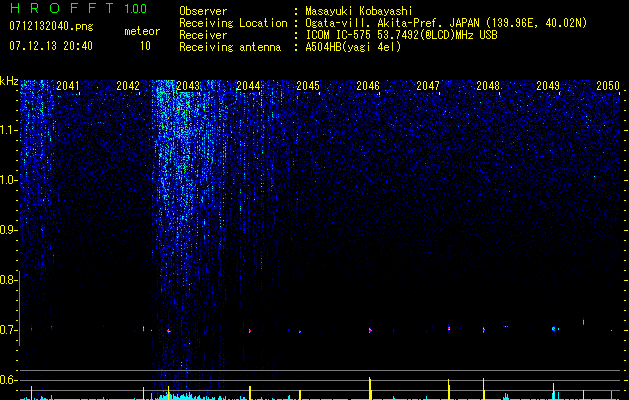629x400 pixels.
Task: Click the Observer label
Action: (x=203, y=11)
